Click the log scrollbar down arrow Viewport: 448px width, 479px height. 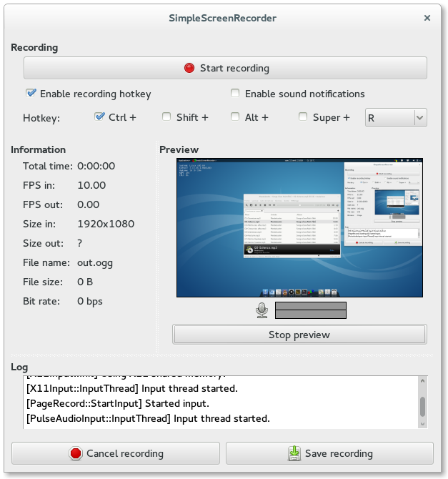(422, 424)
